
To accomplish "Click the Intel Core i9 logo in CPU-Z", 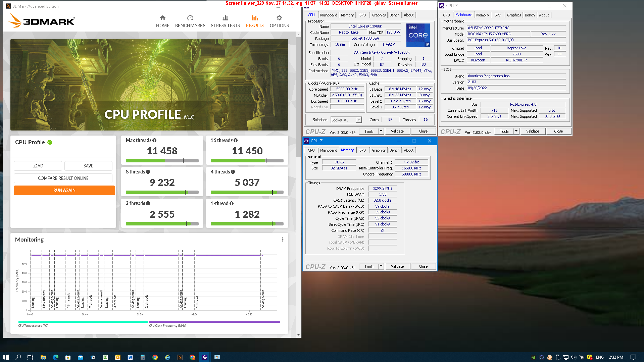I will [418, 35].
